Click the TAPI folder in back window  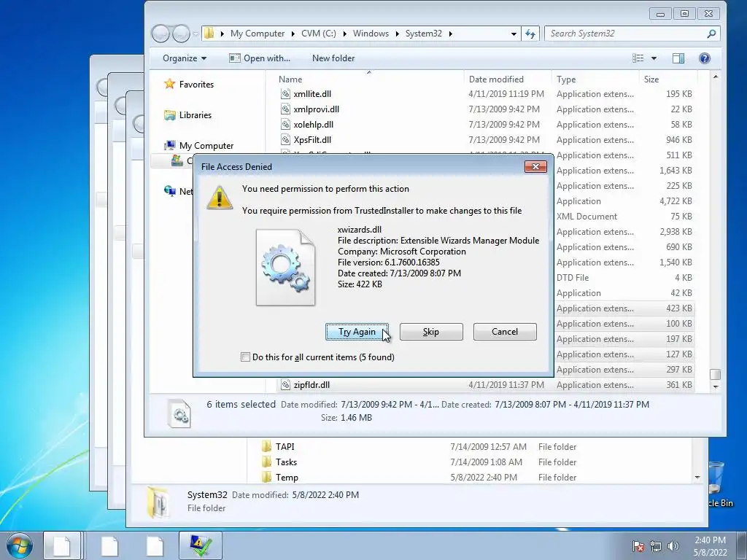tap(285, 447)
